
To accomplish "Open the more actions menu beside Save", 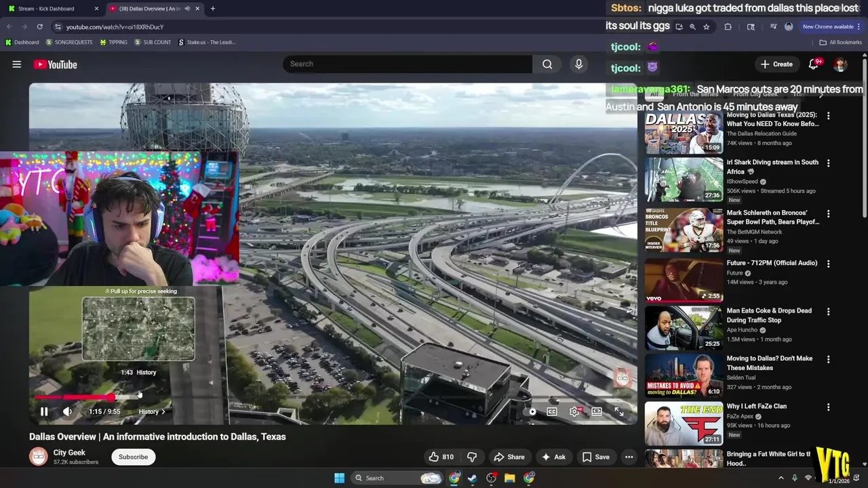I will [629, 457].
